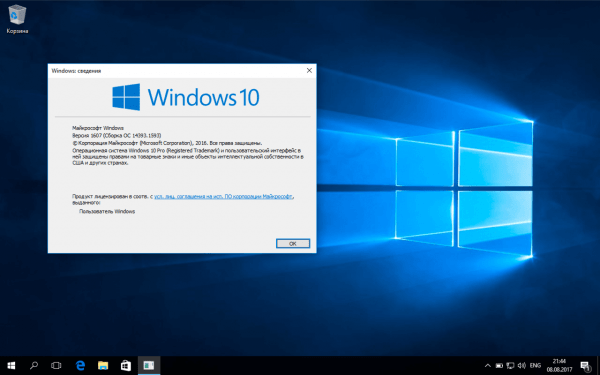Click OK in the Windows: сведения dialog

[293, 243]
